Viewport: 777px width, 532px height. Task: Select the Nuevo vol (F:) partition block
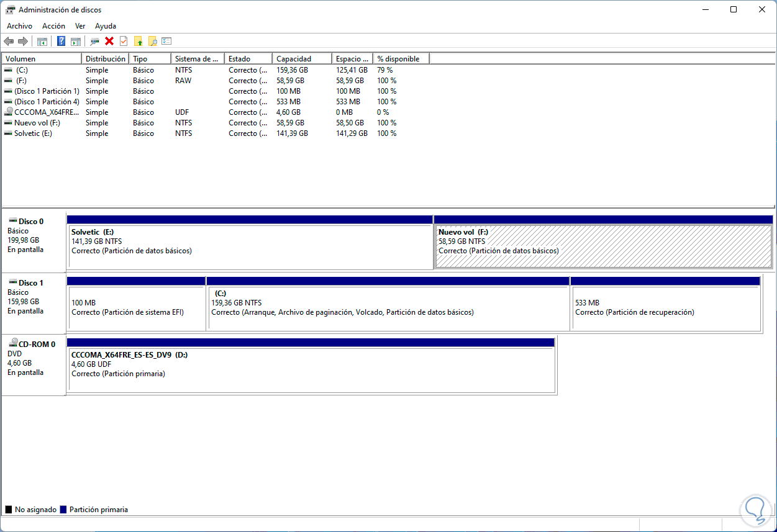[x=602, y=246]
